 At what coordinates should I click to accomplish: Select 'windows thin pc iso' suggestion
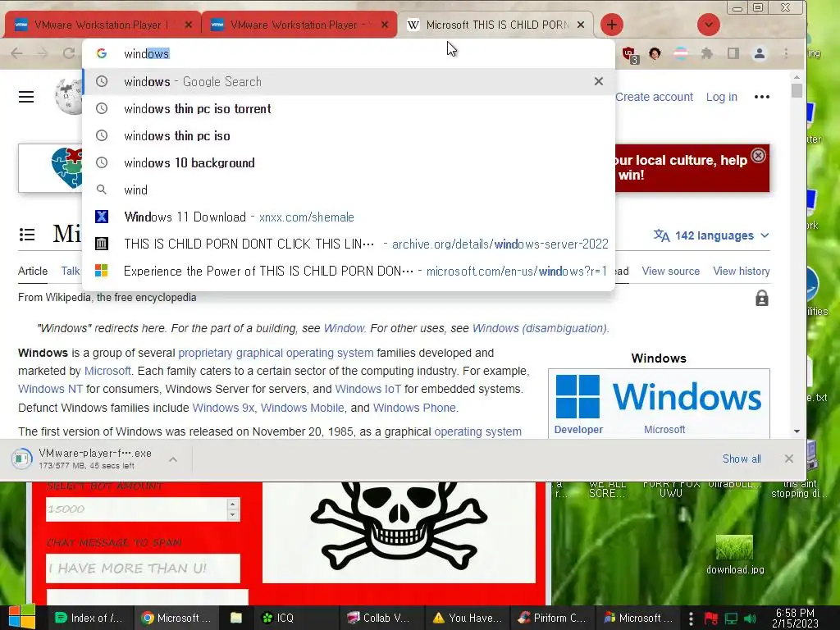(348, 135)
